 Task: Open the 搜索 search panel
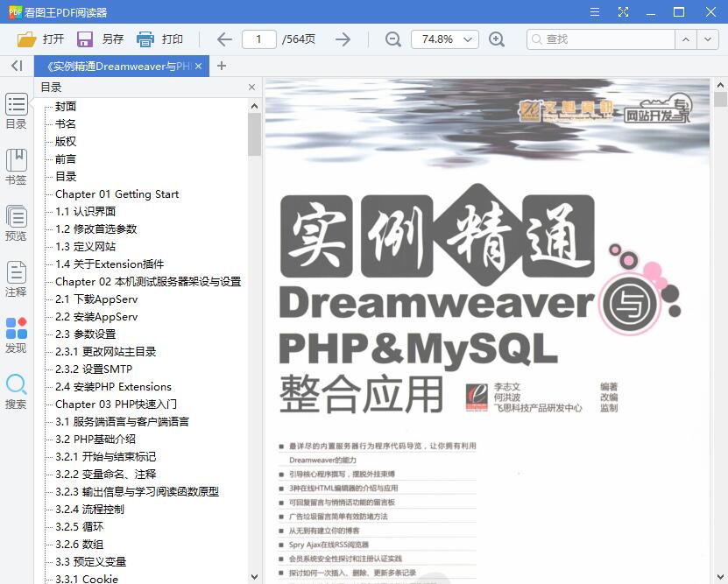click(x=17, y=391)
